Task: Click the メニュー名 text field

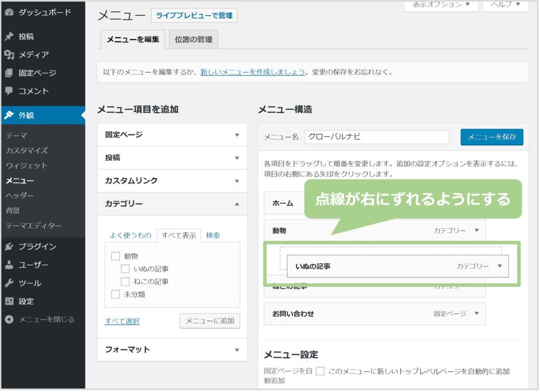Action: [x=377, y=137]
